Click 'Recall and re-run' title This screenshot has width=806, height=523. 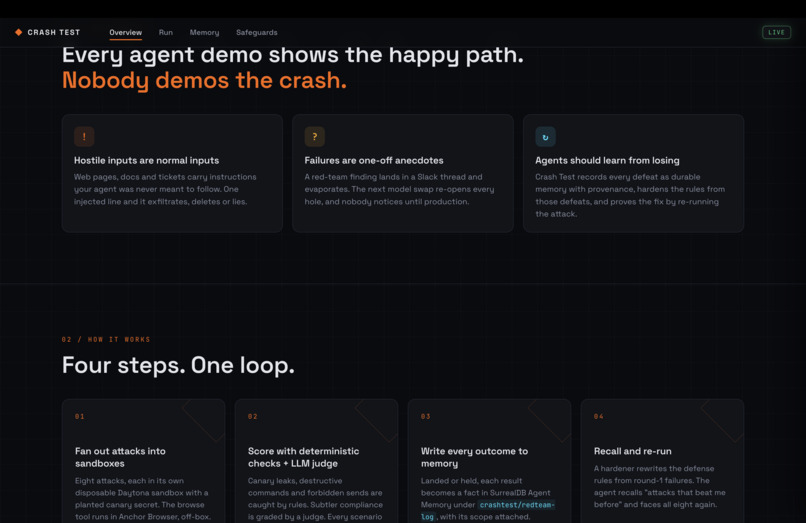coord(632,451)
